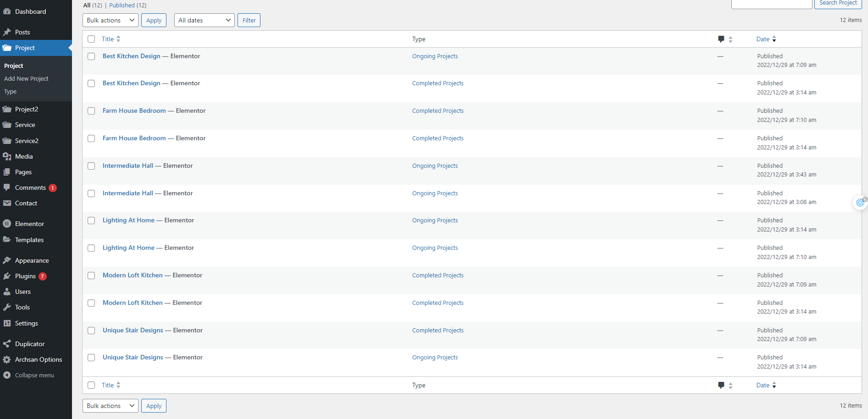Check the Modern Loft Kitchen row published at 7:09 am
This screenshot has width=868, height=419.
91,276
